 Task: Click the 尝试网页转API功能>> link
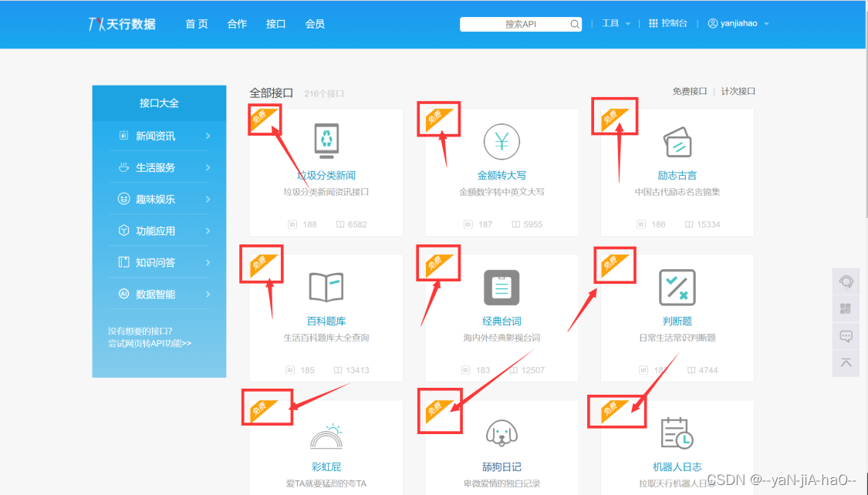coord(150,343)
